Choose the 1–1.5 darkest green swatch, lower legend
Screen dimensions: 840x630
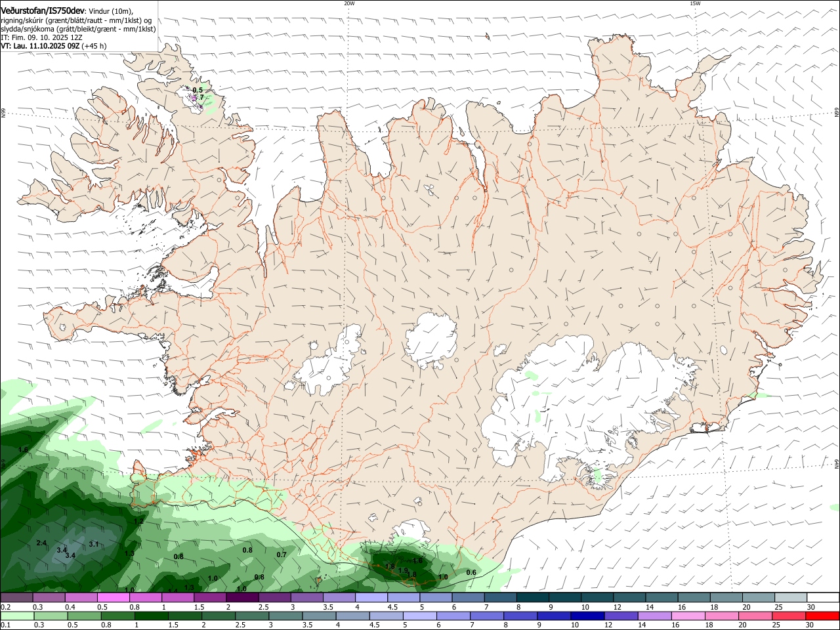152,616
